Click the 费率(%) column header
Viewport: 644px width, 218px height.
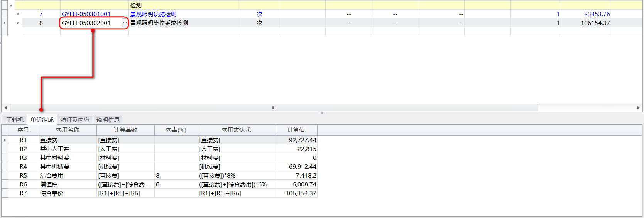(176, 130)
